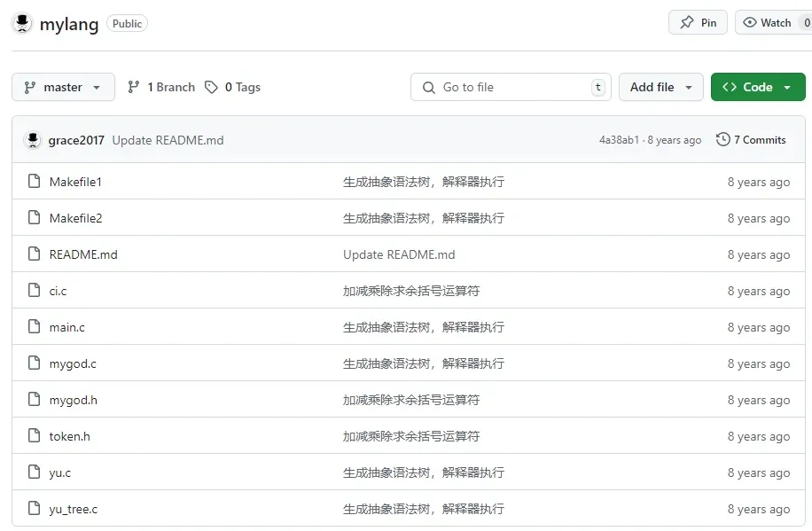Click the mylang repository name
Image resolution: width=812 pixels, height=531 pixels.
(x=69, y=24)
